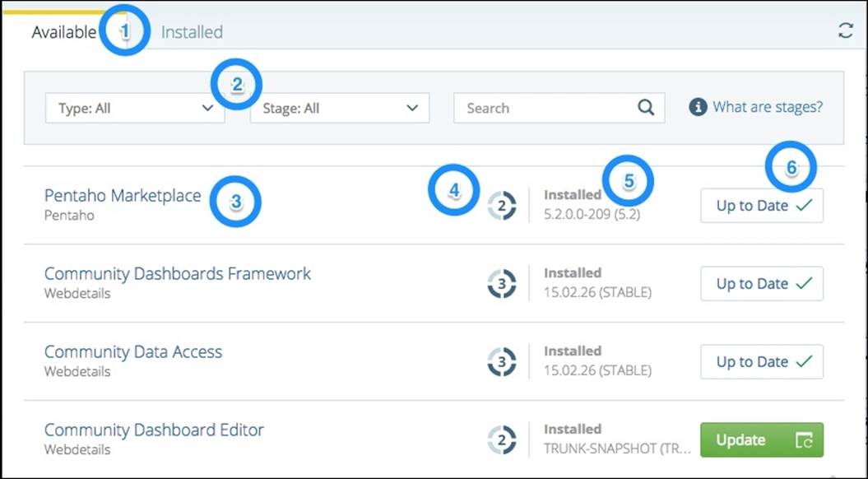
Task: Click stage icon for Community Dashboards Framework
Action: coord(502,282)
